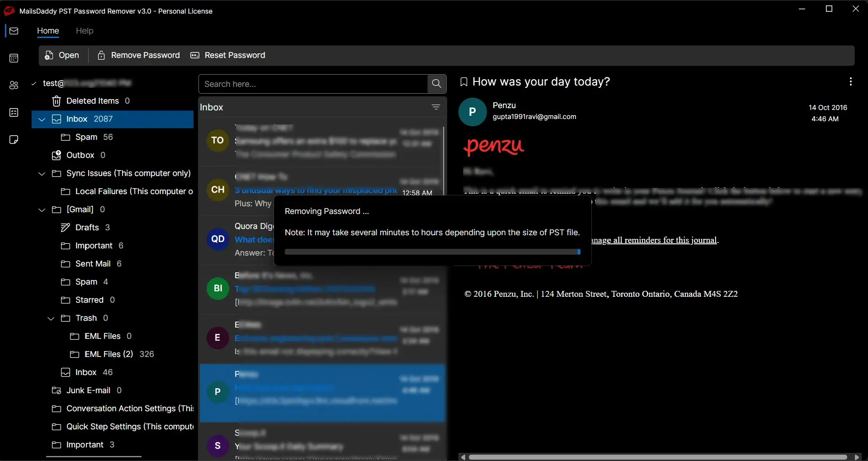Click the left arrow of the horizontal scrollbar
Screen dimensions: 868x461
pos(463,457)
